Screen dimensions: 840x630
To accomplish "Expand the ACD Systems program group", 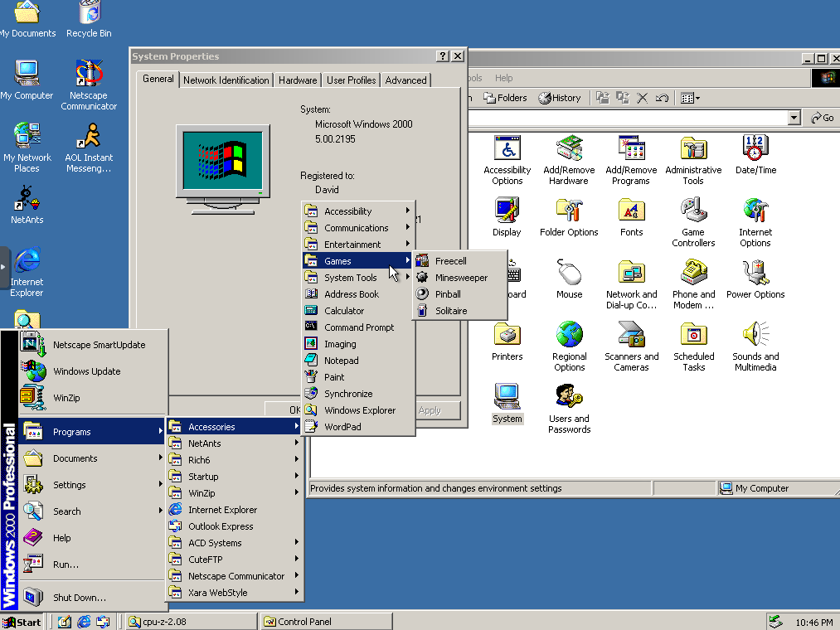I will pos(215,543).
